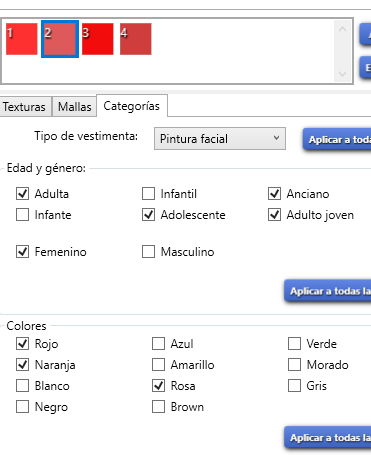Open the Categorías tab
The height and width of the screenshot is (455, 371).
click(x=132, y=106)
